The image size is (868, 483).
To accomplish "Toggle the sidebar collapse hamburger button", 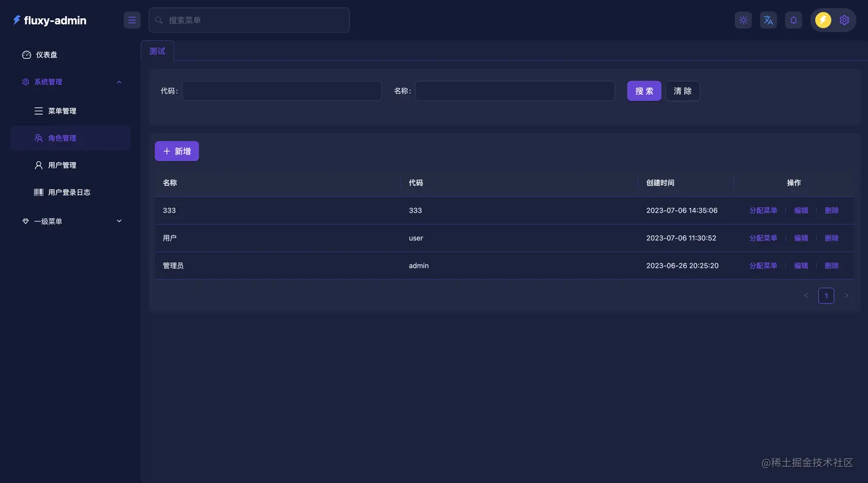I will (x=132, y=20).
